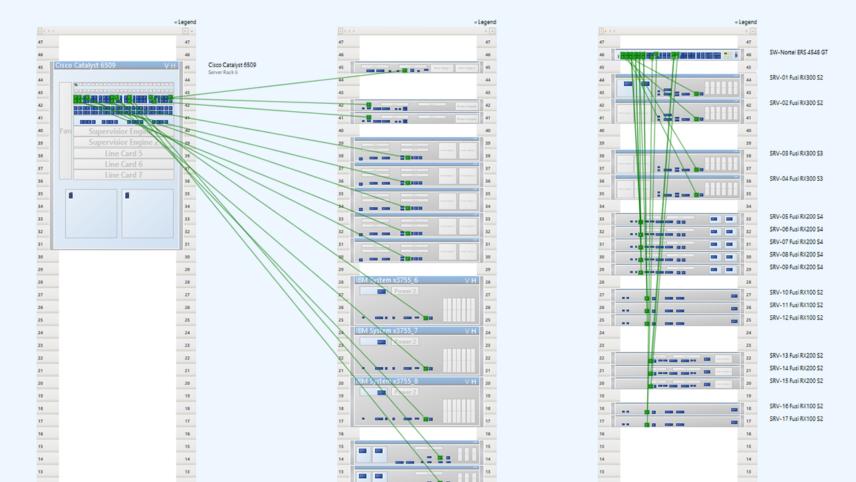
Task: Click the SW-Nortel ERS 4548 GT label
Action: (799, 52)
